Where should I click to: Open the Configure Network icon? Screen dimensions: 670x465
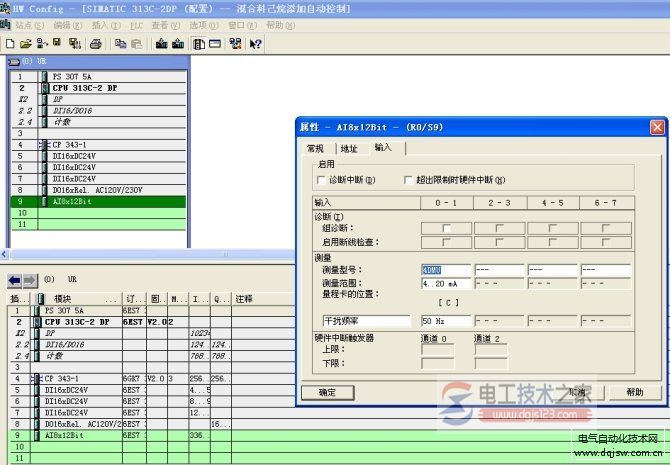coord(235,44)
